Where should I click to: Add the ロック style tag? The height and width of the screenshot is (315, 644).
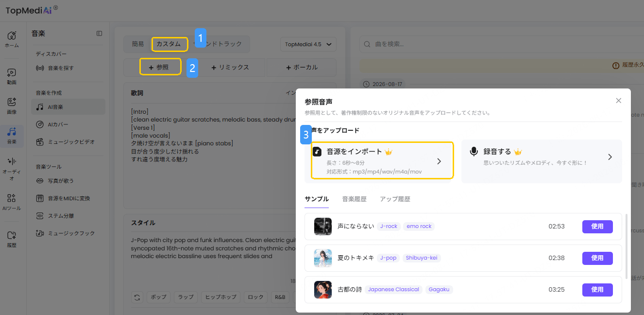tap(255, 297)
